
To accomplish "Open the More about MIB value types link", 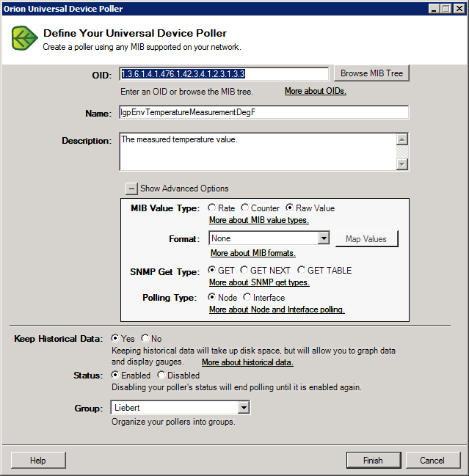I will tap(259, 220).
